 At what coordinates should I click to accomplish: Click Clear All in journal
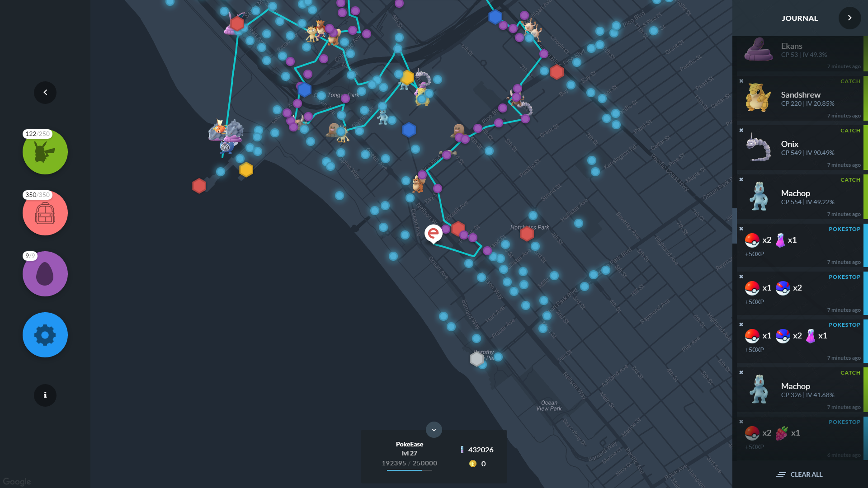[x=800, y=474]
